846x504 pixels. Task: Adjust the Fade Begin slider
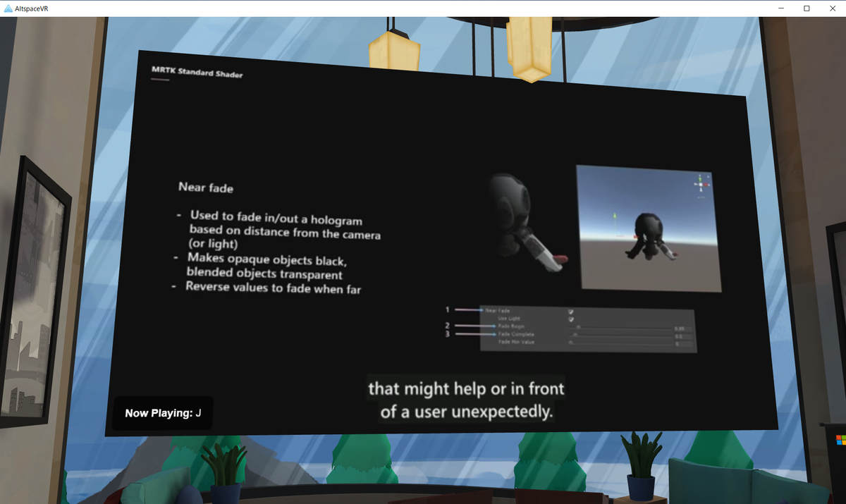(620, 328)
